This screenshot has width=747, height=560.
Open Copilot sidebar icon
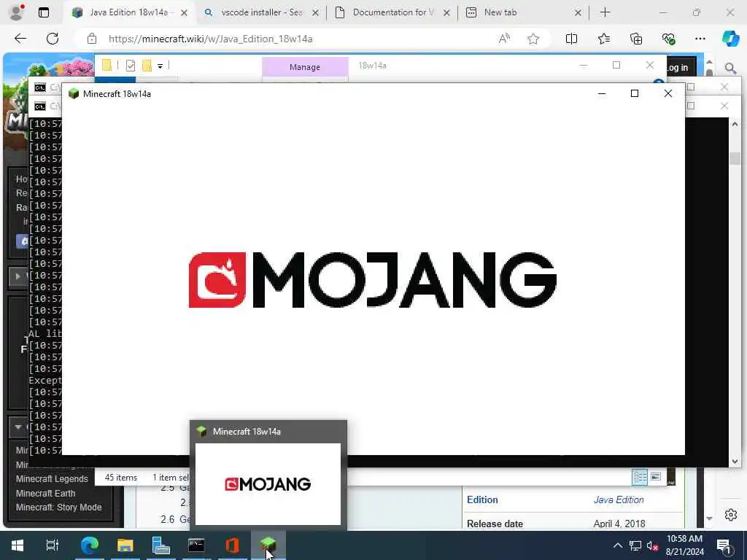coord(730,39)
